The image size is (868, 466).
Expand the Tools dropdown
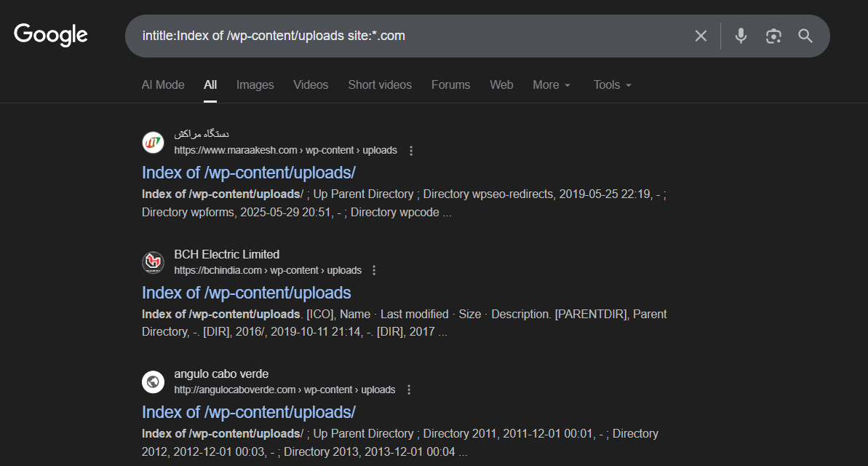612,85
